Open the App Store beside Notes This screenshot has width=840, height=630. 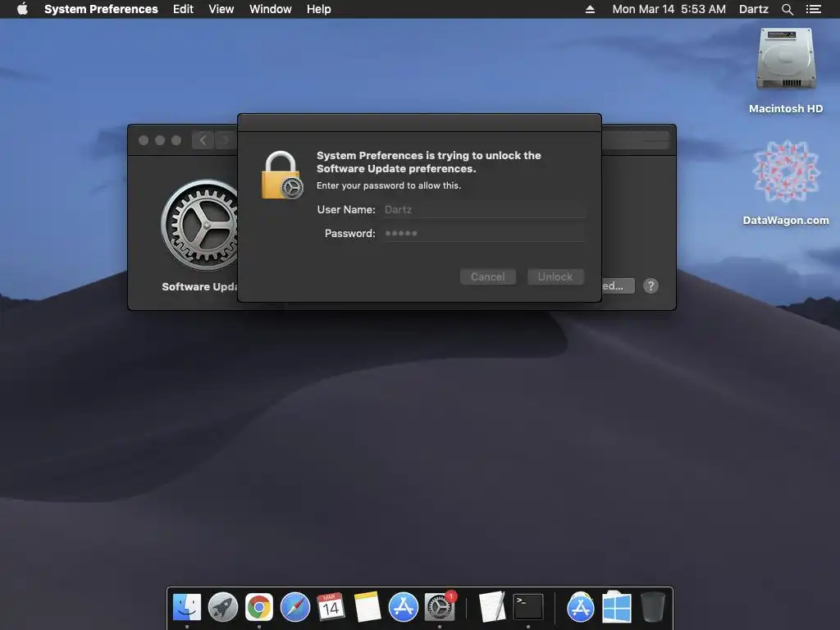point(403,607)
